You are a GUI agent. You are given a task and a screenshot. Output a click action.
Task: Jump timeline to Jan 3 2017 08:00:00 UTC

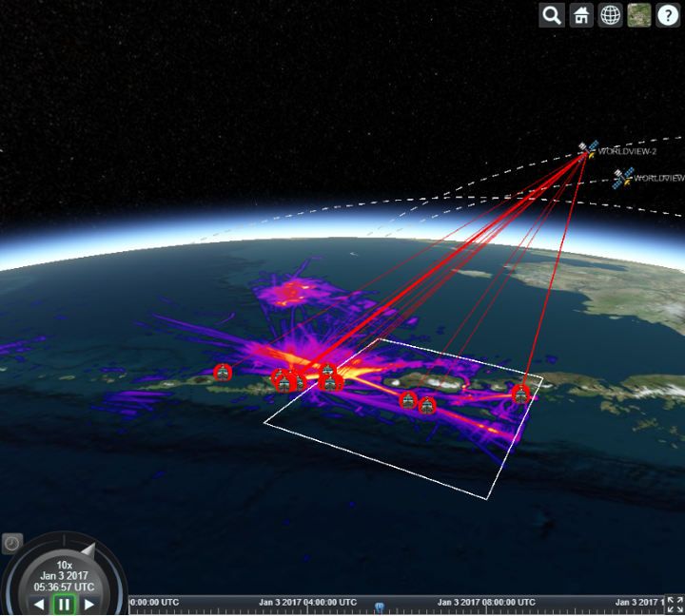pos(486,602)
